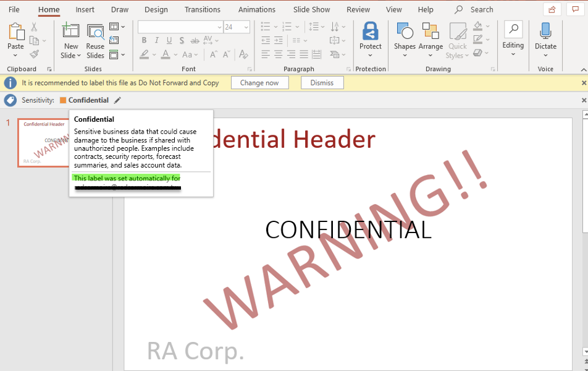Switch to the Insert tab
Screen dimensions: 588x371
pyautogui.click(x=85, y=9)
